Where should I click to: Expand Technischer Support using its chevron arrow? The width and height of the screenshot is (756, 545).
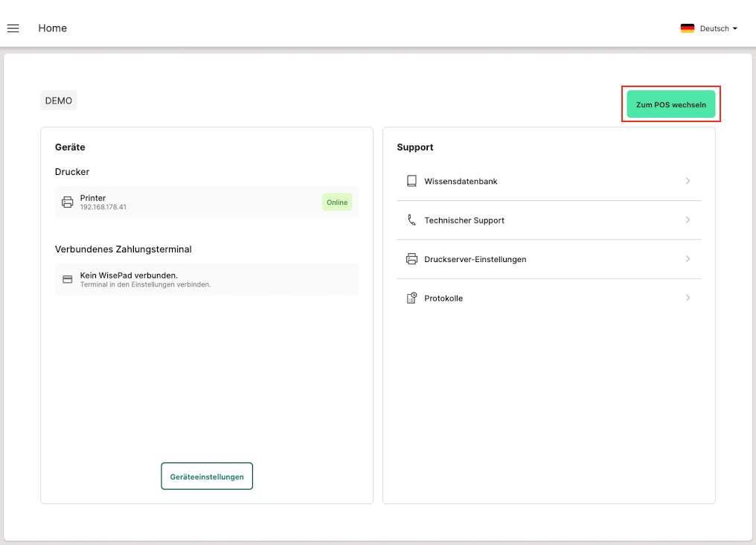coord(688,220)
